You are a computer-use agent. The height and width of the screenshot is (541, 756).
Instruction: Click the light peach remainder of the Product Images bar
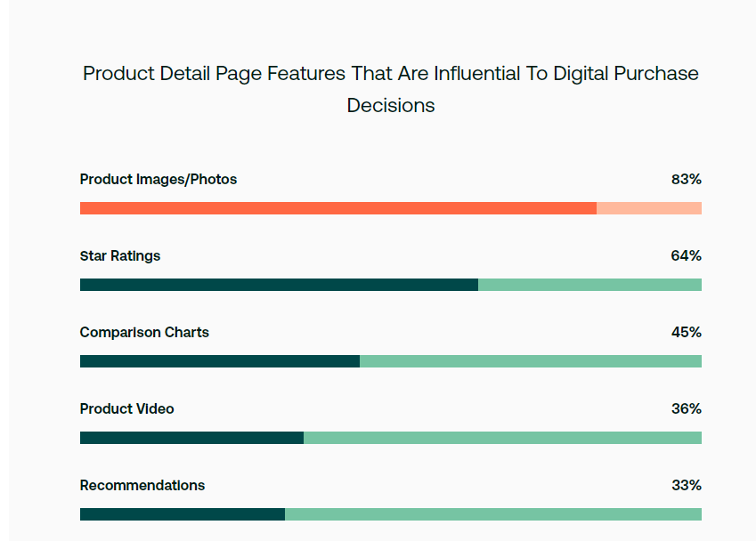648,208
